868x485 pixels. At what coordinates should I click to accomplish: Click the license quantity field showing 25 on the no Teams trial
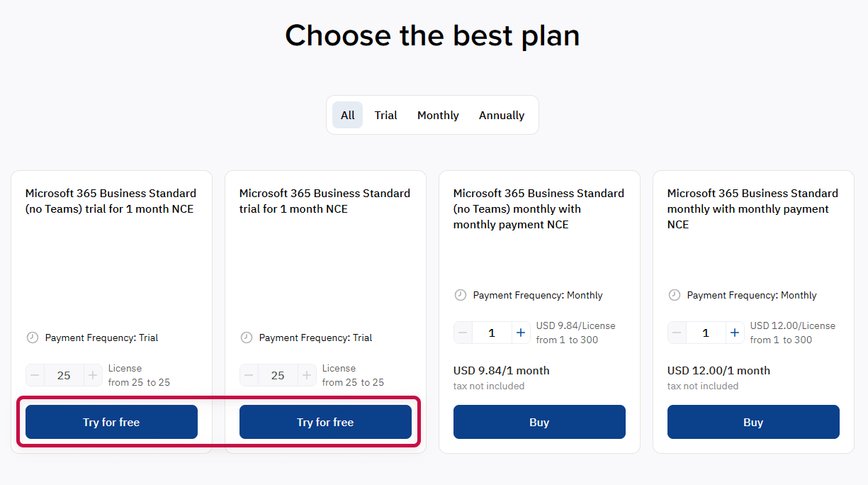pyautogui.click(x=64, y=375)
